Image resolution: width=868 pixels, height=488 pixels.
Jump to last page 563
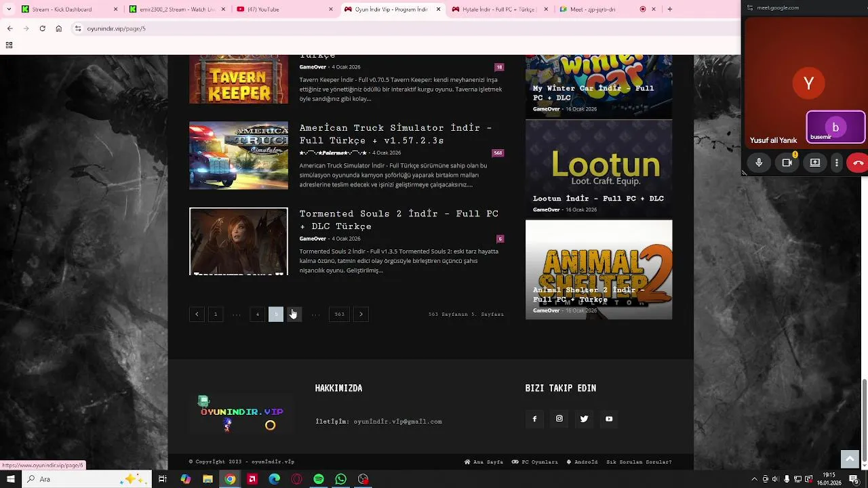point(340,314)
